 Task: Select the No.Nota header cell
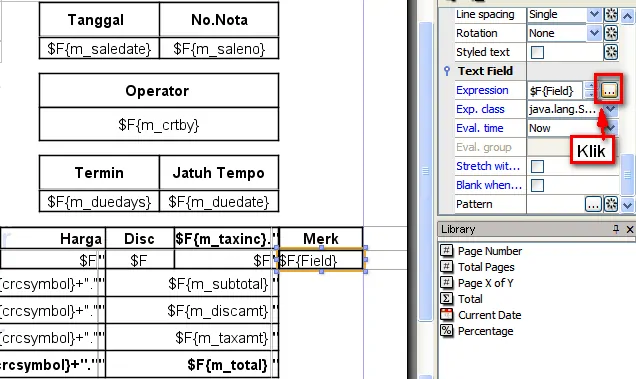[219, 19]
